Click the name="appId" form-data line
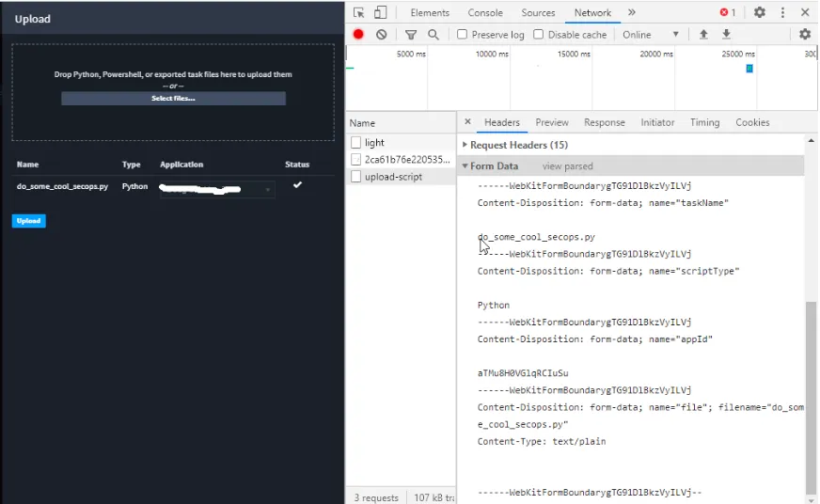This screenshot has width=820, height=504. coord(594,339)
